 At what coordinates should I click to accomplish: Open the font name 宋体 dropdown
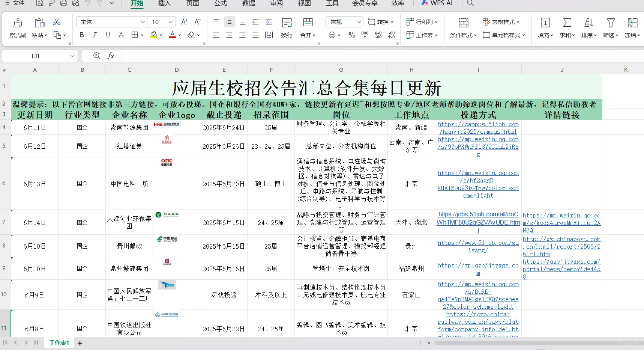[x=143, y=22]
